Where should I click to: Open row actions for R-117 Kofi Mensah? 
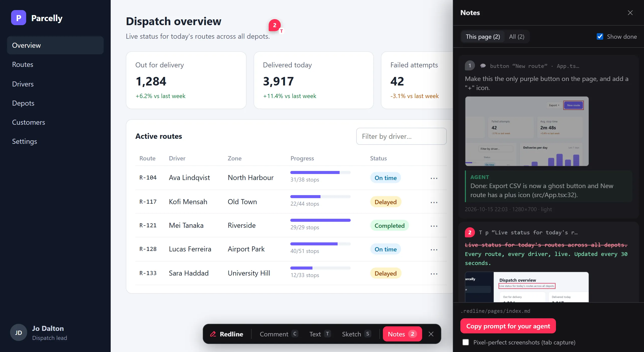coord(434,202)
